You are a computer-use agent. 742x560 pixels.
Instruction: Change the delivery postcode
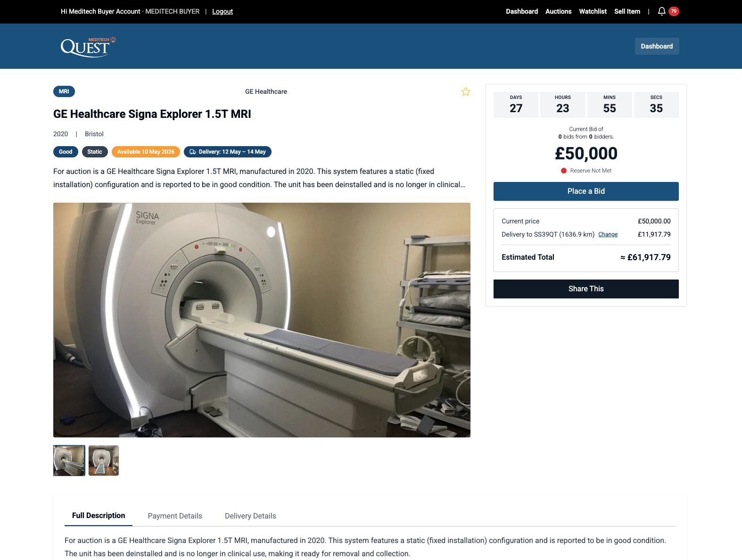coord(608,234)
